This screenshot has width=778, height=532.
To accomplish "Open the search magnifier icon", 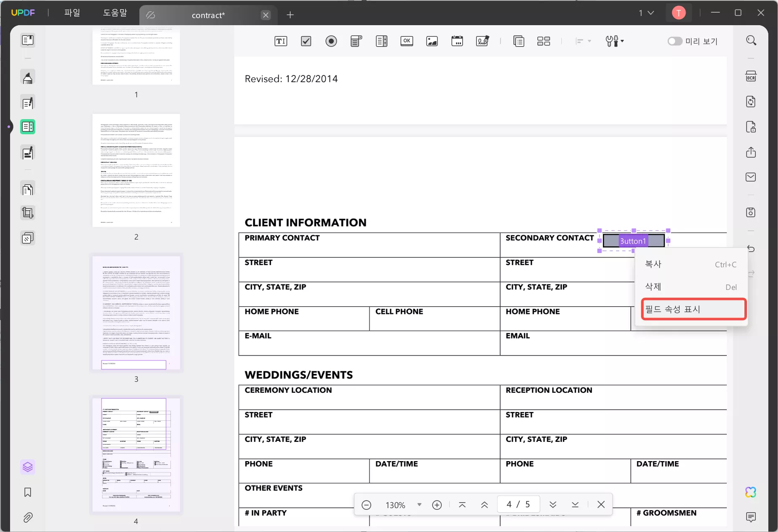I will point(751,40).
